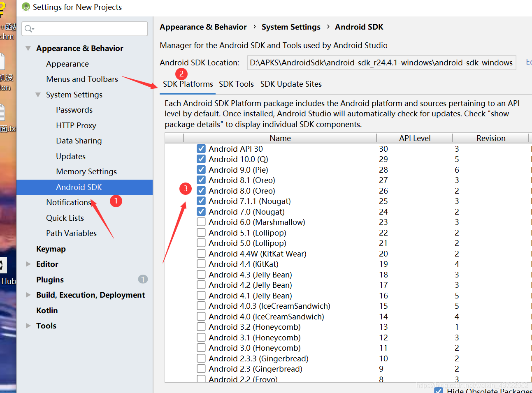Select Kotlin settings item

[47, 310]
